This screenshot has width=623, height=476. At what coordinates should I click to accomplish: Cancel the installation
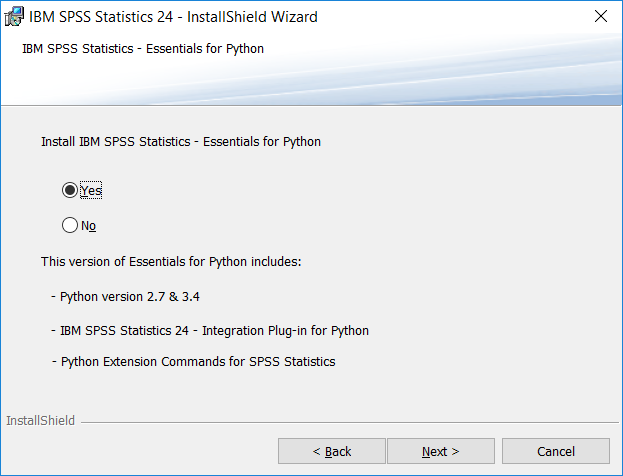pyautogui.click(x=556, y=451)
